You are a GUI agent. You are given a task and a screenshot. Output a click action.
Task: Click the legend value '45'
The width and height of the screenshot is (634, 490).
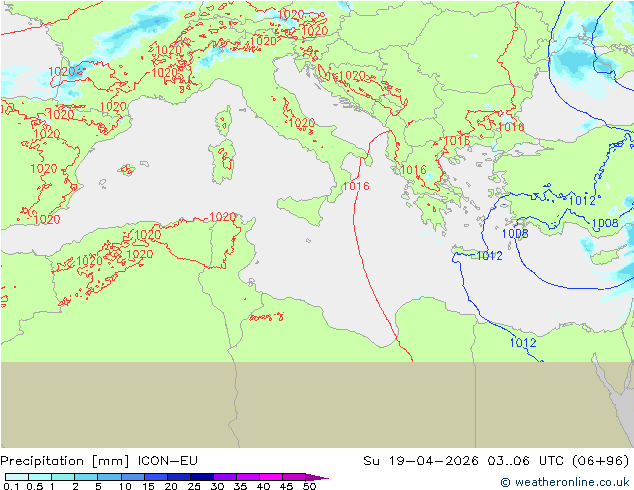[287, 486]
